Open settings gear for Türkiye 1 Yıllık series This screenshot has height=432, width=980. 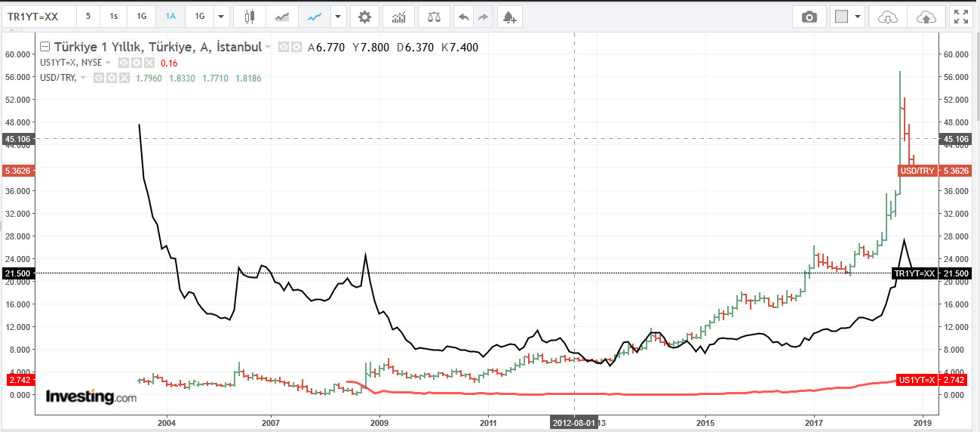[297, 48]
